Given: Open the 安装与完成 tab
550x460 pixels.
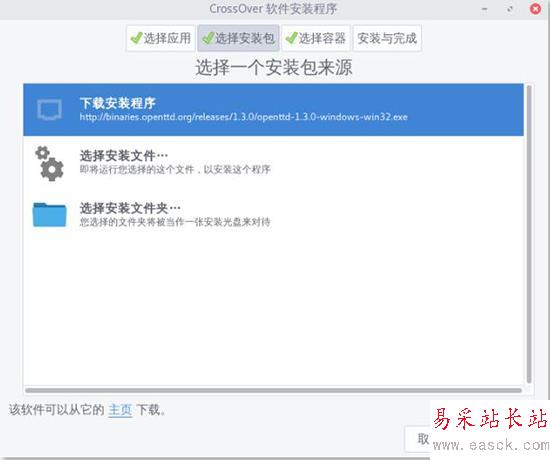Looking at the screenshot, I should click(x=387, y=38).
